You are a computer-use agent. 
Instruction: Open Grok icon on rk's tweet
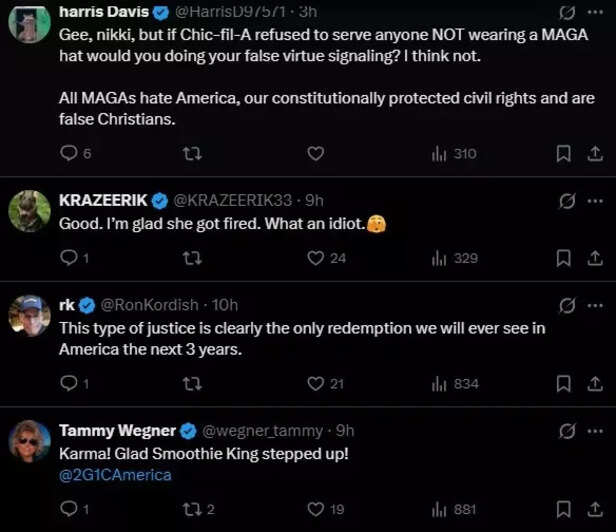click(567, 305)
